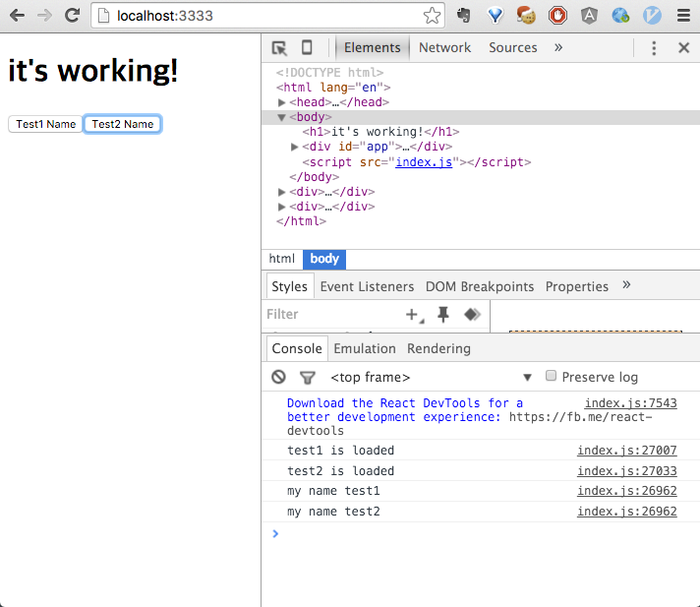Add new style rule plus icon
The image size is (700, 607).
(413, 315)
